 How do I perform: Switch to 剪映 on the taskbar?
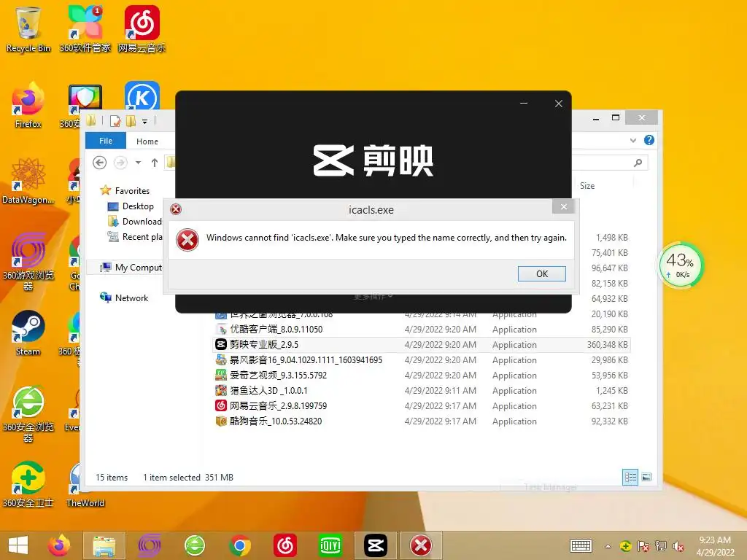point(376,545)
